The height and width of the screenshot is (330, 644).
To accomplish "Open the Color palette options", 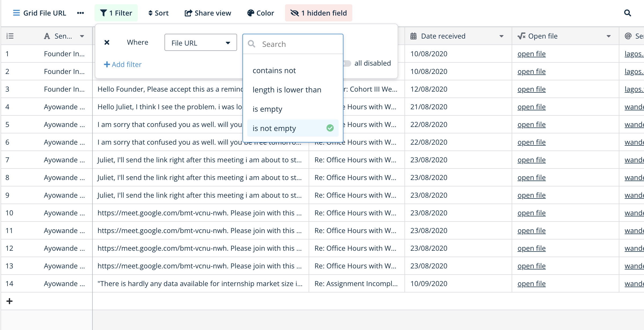I will [x=260, y=13].
